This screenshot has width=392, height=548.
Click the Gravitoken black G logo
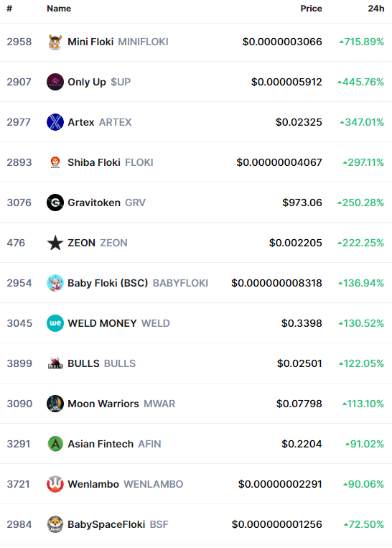click(55, 203)
